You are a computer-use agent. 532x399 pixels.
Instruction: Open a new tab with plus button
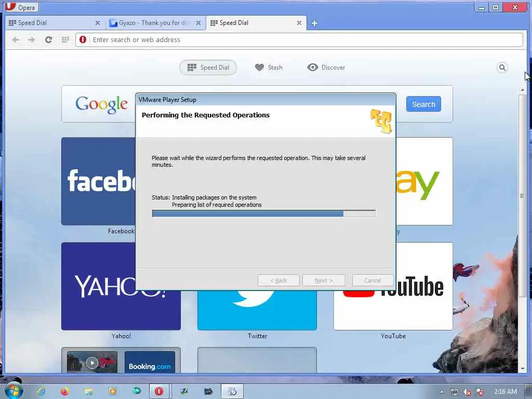coord(314,23)
